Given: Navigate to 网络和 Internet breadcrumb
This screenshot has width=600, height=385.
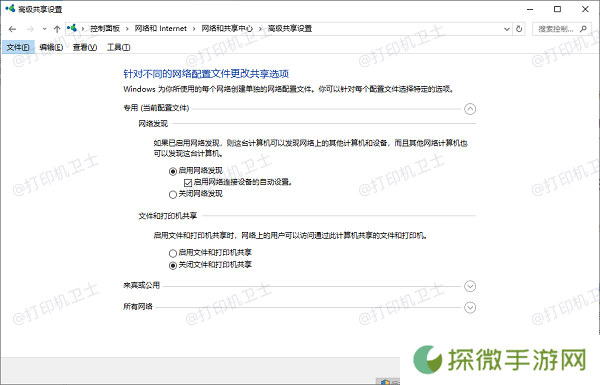Looking at the screenshot, I should click(160, 29).
